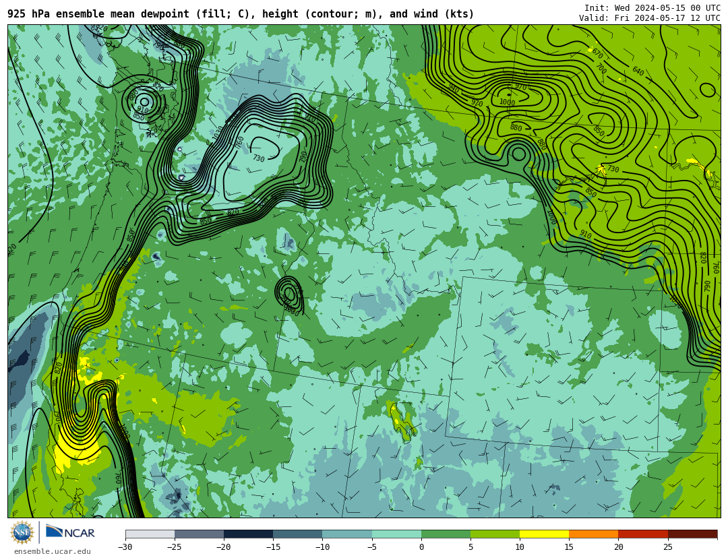Viewport: 728px width, 560px height.
Task: Click the -20 colorbar tick label
Action: click(x=223, y=547)
